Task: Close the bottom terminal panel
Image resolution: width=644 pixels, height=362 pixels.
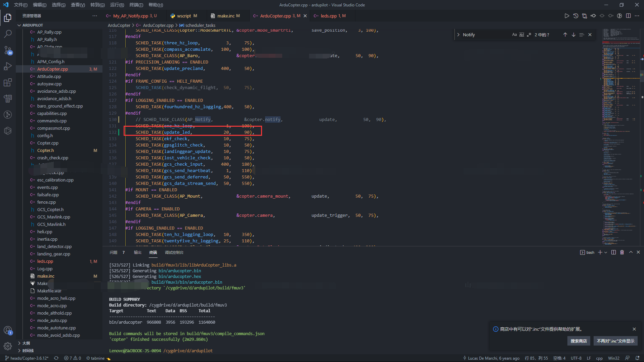Action: tap(638, 252)
